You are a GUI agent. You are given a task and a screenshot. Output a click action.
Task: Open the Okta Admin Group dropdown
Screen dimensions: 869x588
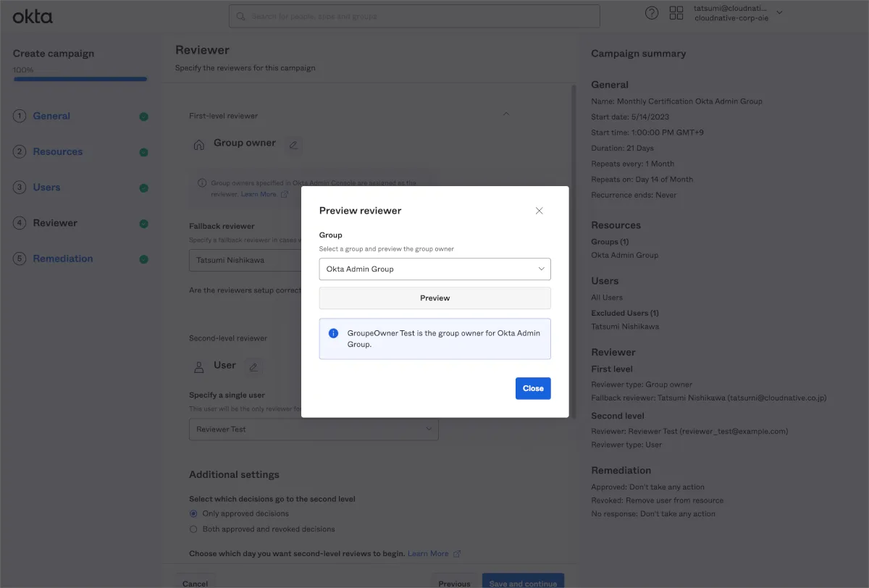tap(434, 269)
